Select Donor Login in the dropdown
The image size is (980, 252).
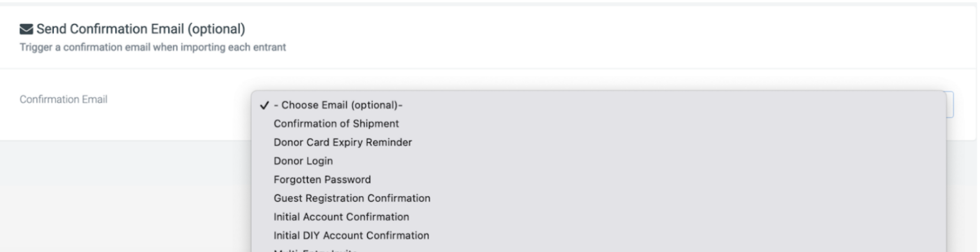[599, 161]
